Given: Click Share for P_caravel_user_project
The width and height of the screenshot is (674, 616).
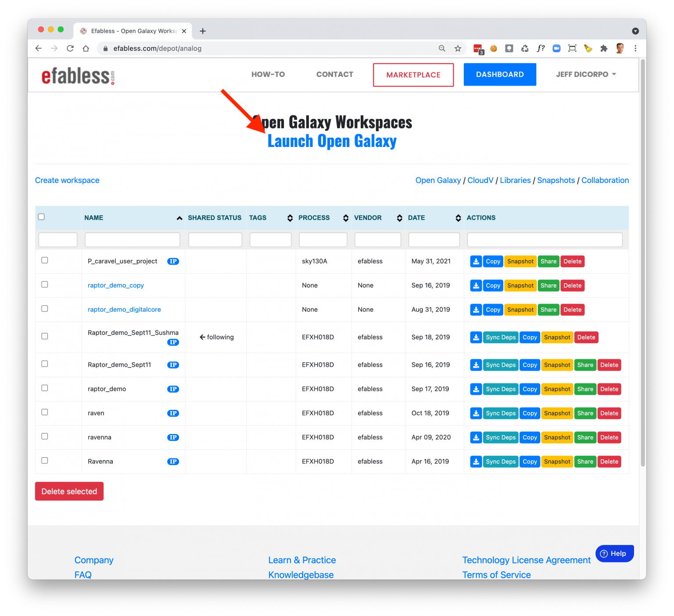Looking at the screenshot, I should (549, 261).
